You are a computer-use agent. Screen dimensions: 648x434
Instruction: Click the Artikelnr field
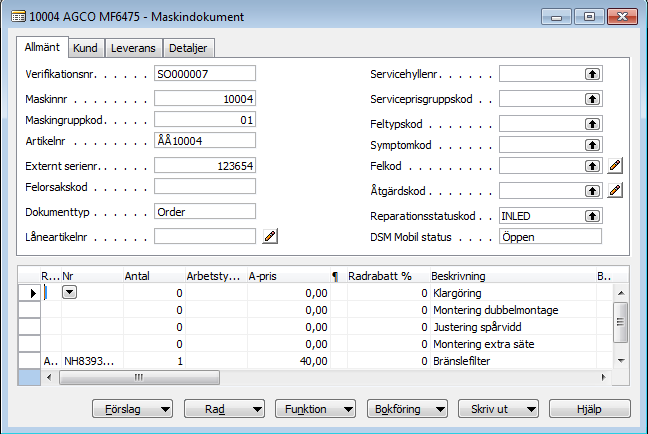coord(205,141)
